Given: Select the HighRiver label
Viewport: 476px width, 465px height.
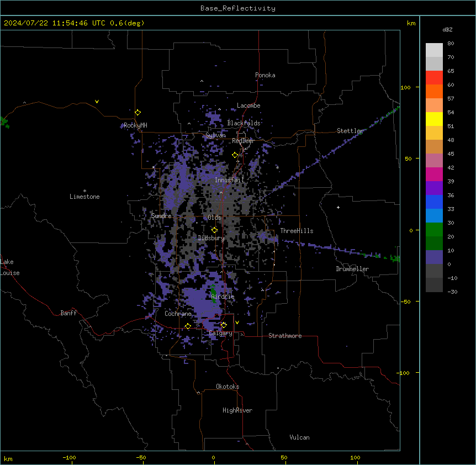Looking at the screenshot, I should click(237, 410).
